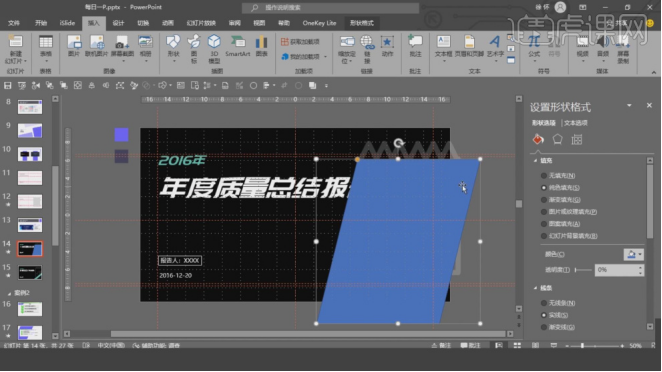662x372 pixels.
Task: Click the bright purple color square
Action: pos(121,135)
